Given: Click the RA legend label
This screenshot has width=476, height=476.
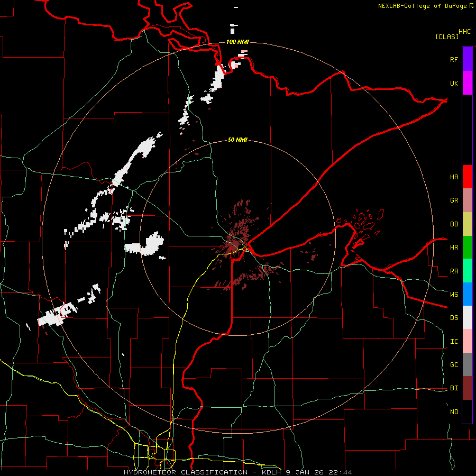Looking at the screenshot, I should coord(454,271).
